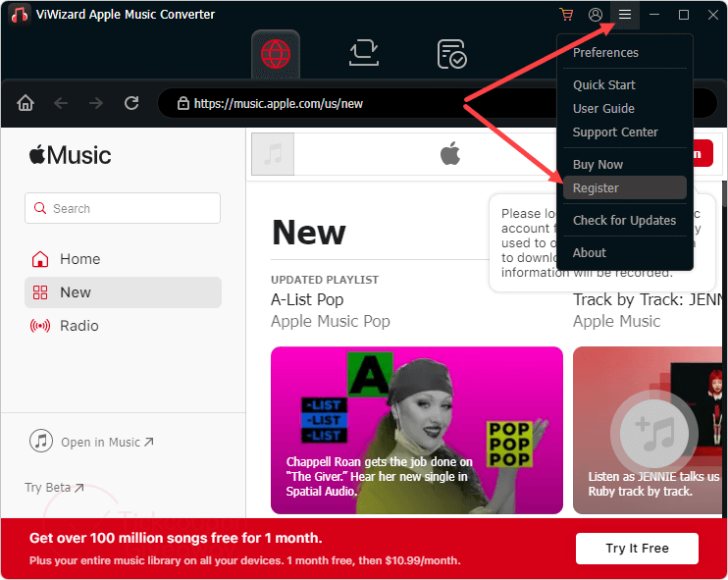Click the ViWizard app logo

click(x=19, y=15)
